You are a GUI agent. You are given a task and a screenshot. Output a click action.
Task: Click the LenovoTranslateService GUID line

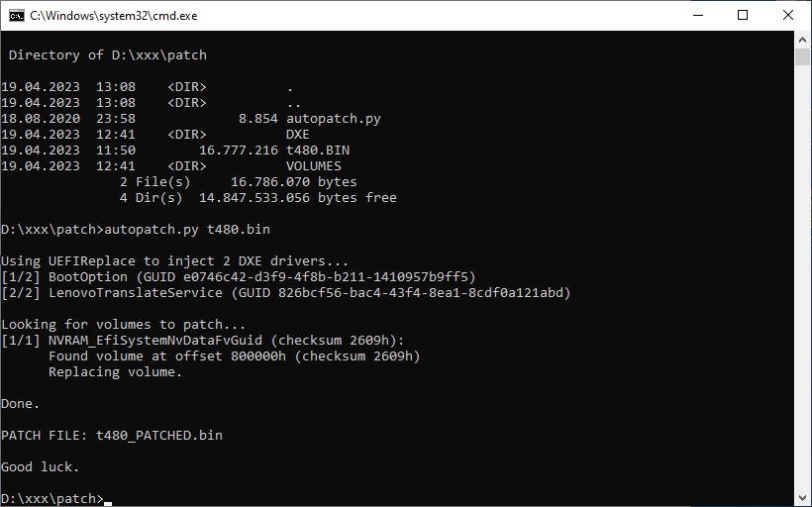point(285,293)
